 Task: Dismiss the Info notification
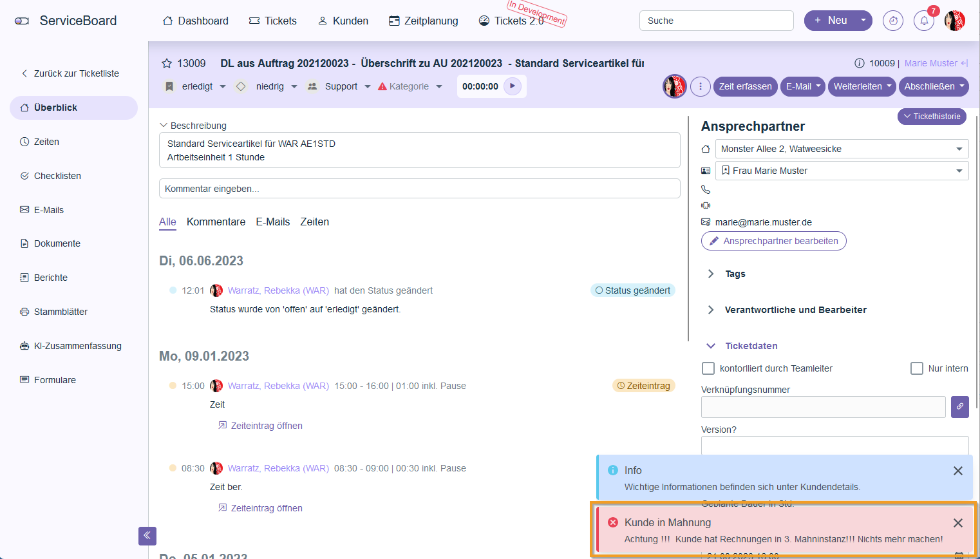point(958,471)
